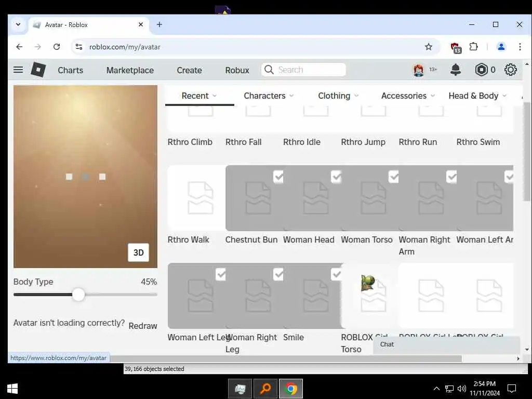
Task: Reload the current page
Action: point(57,47)
